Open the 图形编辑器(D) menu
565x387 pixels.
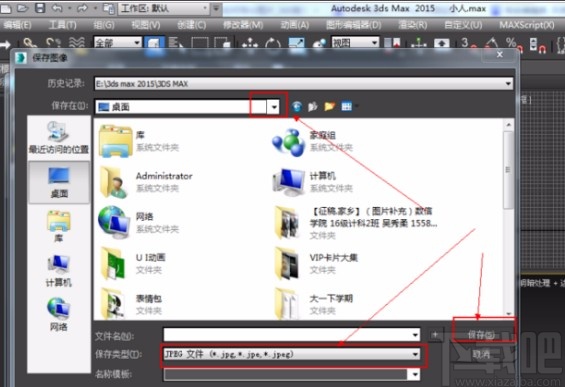coord(353,25)
